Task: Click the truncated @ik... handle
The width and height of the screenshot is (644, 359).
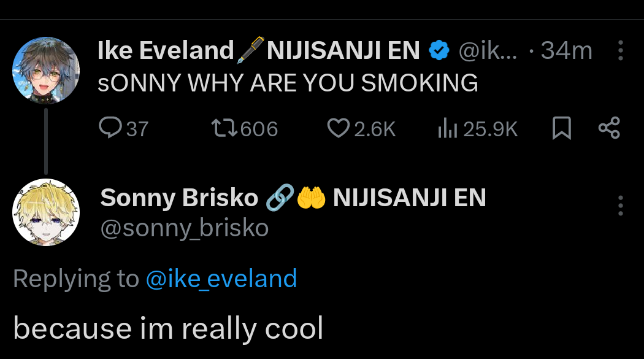Action: tap(488, 51)
